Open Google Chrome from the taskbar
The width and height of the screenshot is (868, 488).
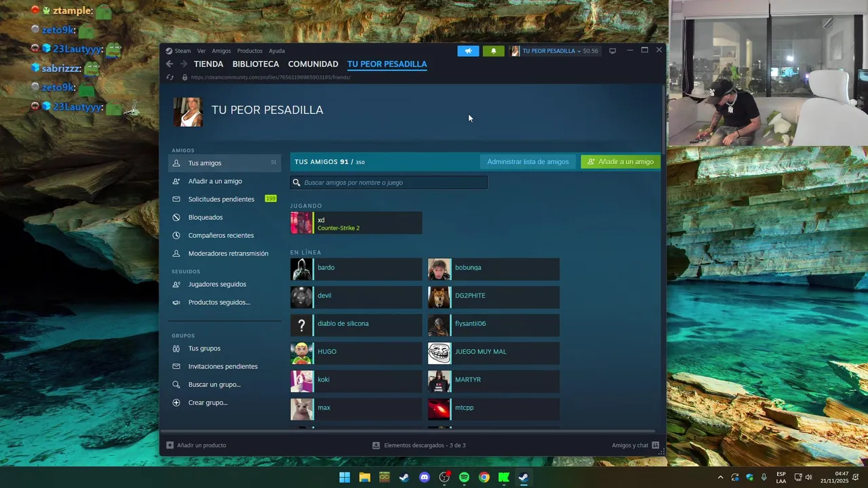click(x=484, y=477)
